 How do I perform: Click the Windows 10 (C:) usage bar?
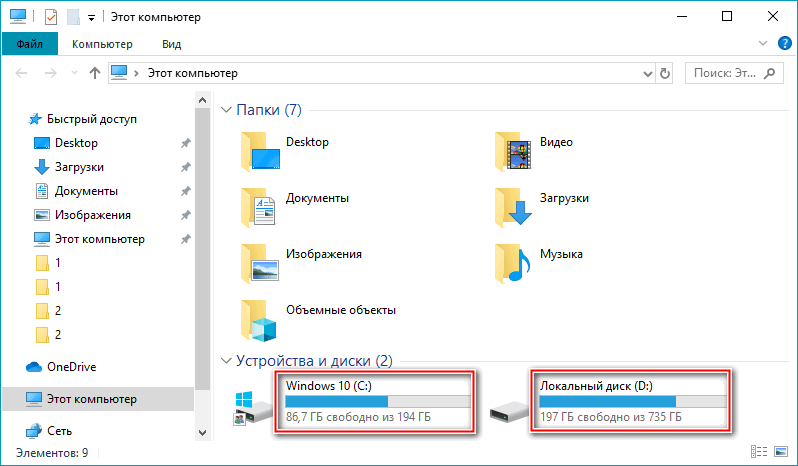(378, 401)
